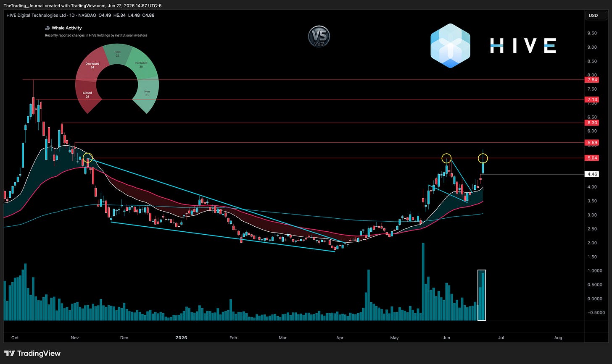This screenshot has width=612, height=364.
Task: Click the TradingView logo
Action: pyautogui.click(x=32, y=354)
